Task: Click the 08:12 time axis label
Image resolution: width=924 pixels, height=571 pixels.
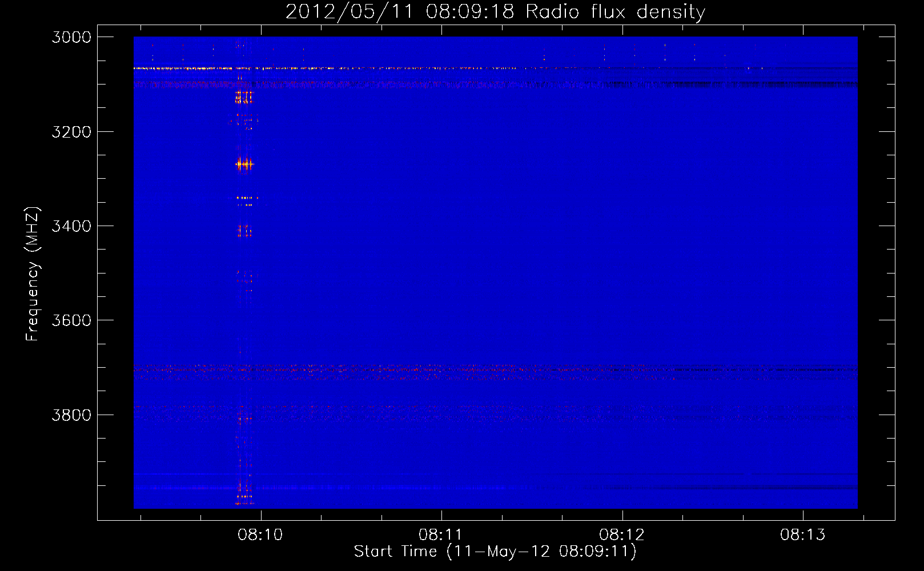Action: click(622, 535)
